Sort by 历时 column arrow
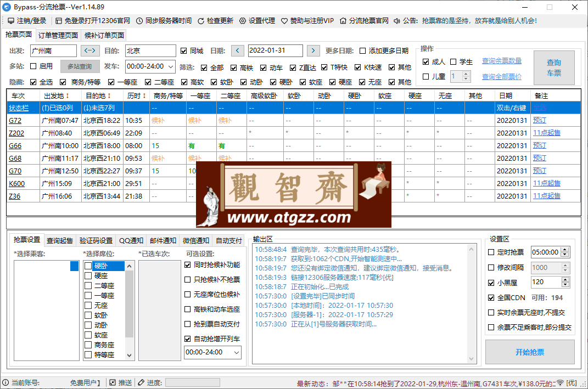588x389 pixels. [x=144, y=96]
